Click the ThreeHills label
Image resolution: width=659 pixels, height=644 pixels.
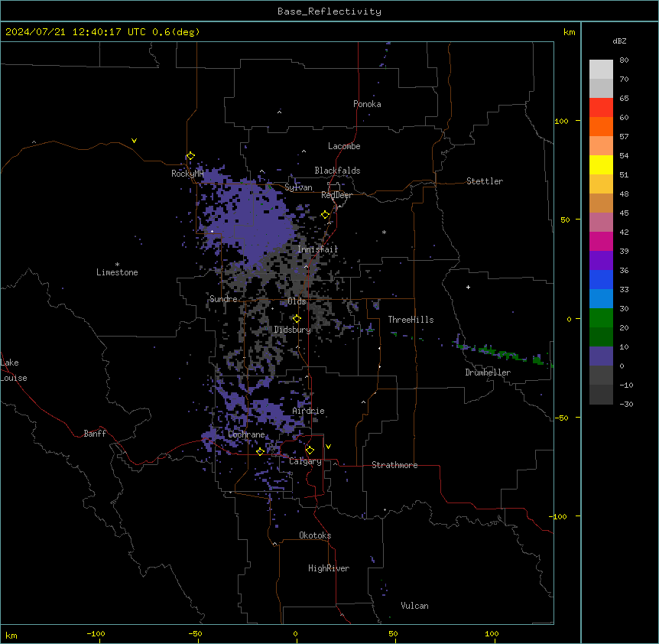[411, 320]
